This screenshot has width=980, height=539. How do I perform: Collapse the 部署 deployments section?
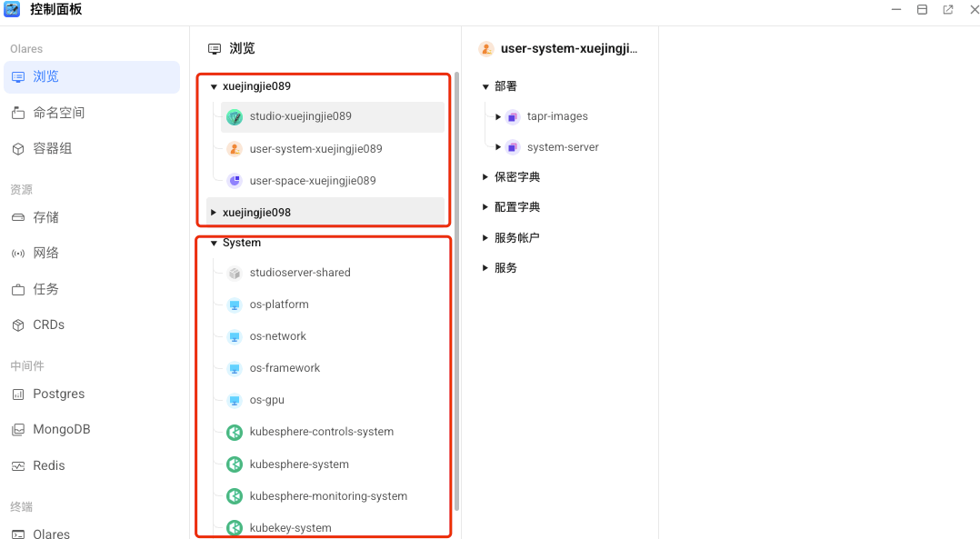point(485,85)
